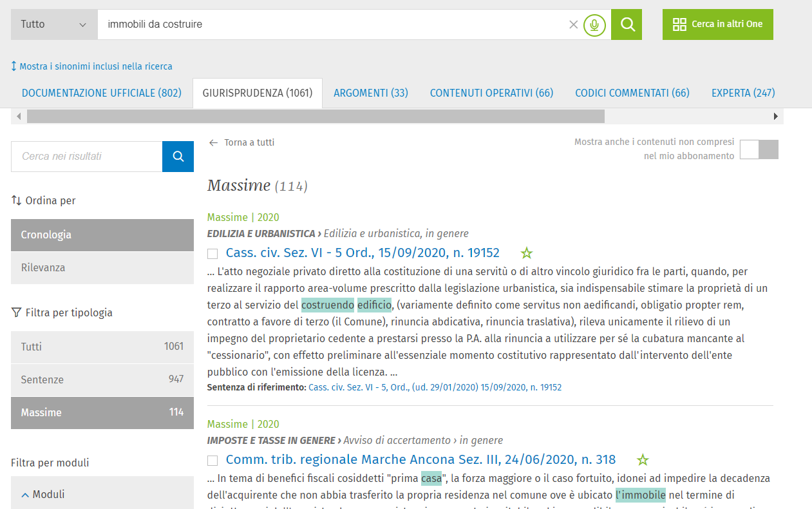The image size is (812, 509).
Task: Switch to Documentazione Ufficiale tab
Action: point(101,93)
